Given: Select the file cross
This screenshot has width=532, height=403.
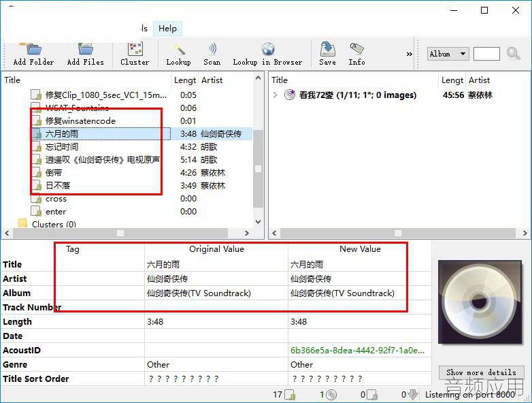Looking at the screenshot, I should 56,199.
